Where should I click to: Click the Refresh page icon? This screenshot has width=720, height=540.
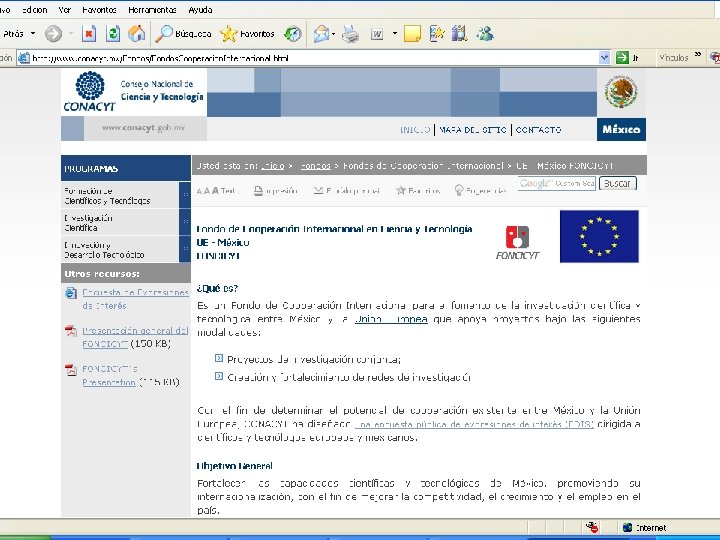112,34
